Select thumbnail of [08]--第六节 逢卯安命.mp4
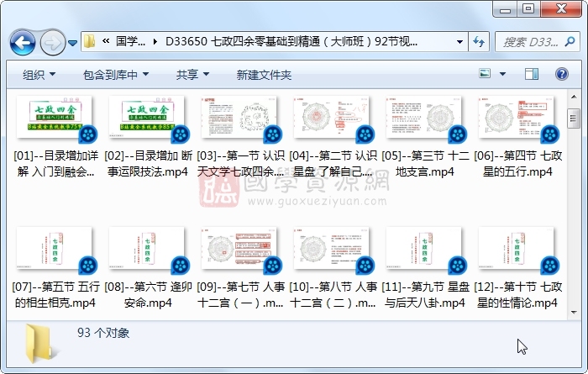The image size is (588, 374). pos(146,248)
